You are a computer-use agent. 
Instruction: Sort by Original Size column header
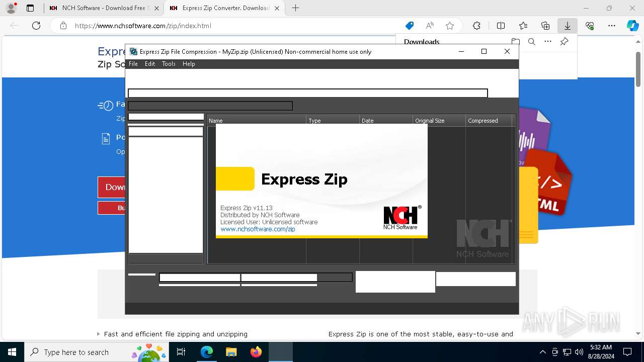(x=439, y=121)
